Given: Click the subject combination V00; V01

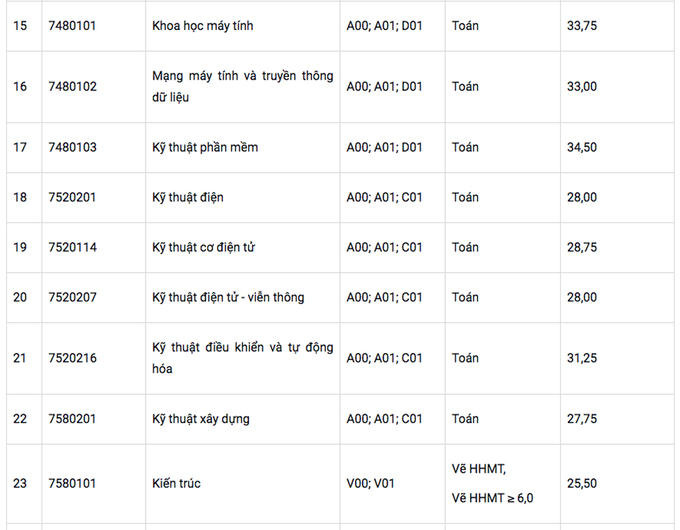Looking at the screenshot, I should point(370,483).
